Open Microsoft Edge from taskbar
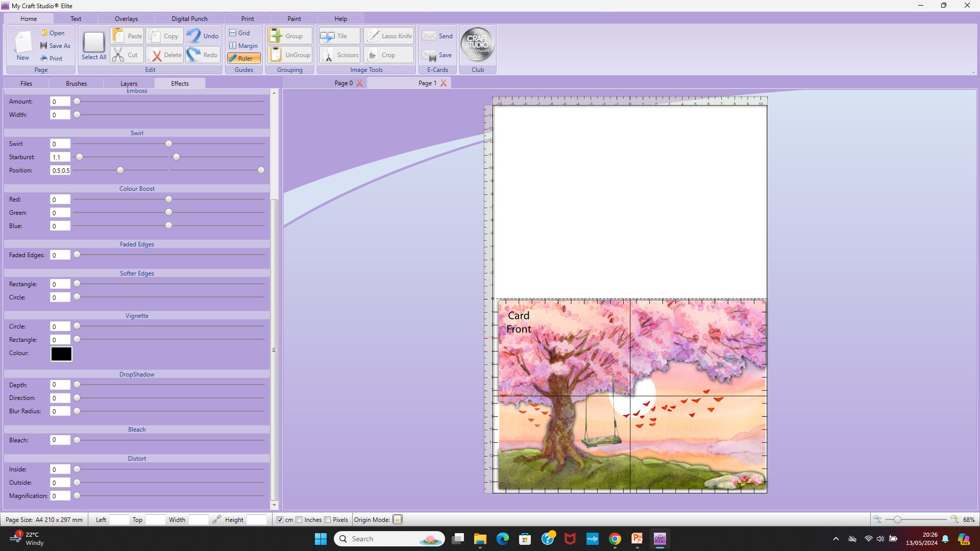The height and width of the screenshot is (551, 980). 502,539
